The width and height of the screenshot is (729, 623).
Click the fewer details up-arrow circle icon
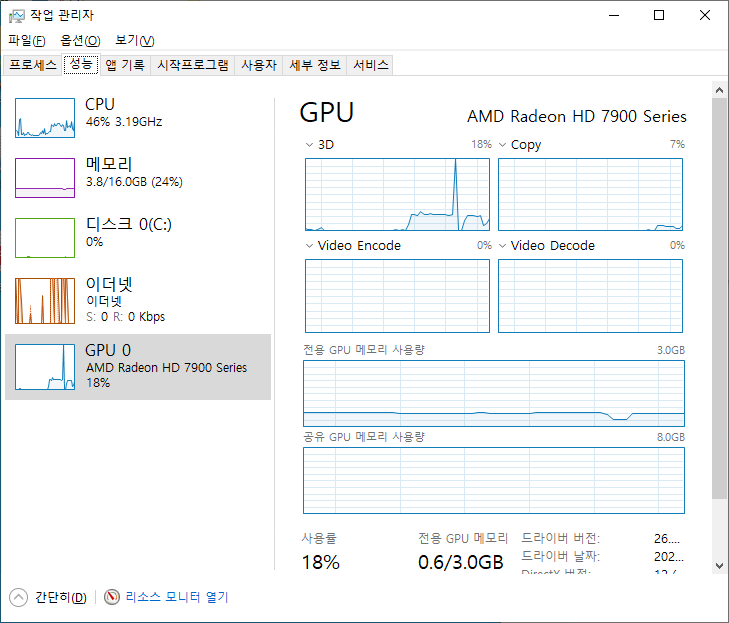(19, 597)
